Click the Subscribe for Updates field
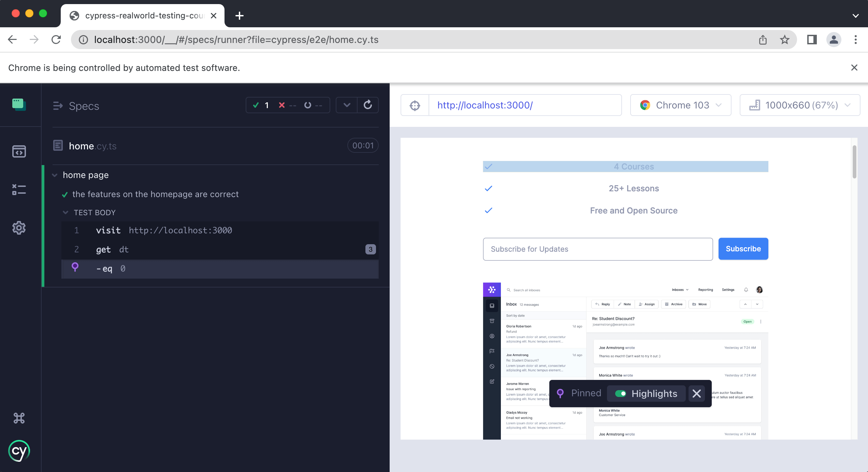The height and width of the screenshot is (472, 868). pyautogui.click(x=598, y=249)
